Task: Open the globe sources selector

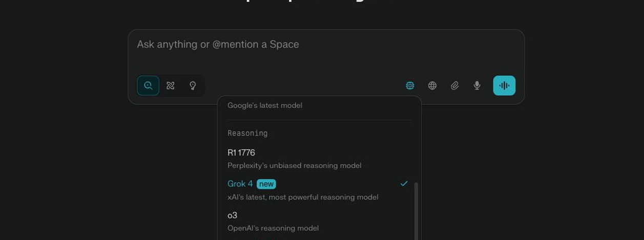Action: coord(432,85)
